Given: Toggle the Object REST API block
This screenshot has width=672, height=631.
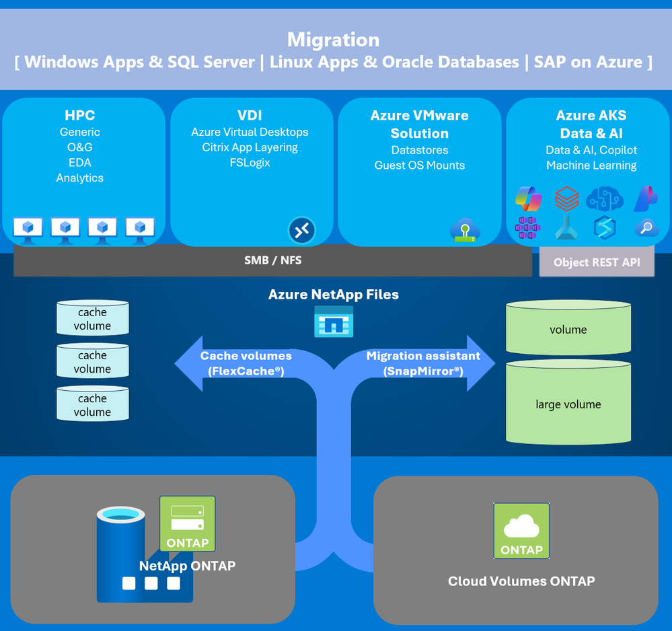Looking at the screenshot, I should [x=596, y=262].
